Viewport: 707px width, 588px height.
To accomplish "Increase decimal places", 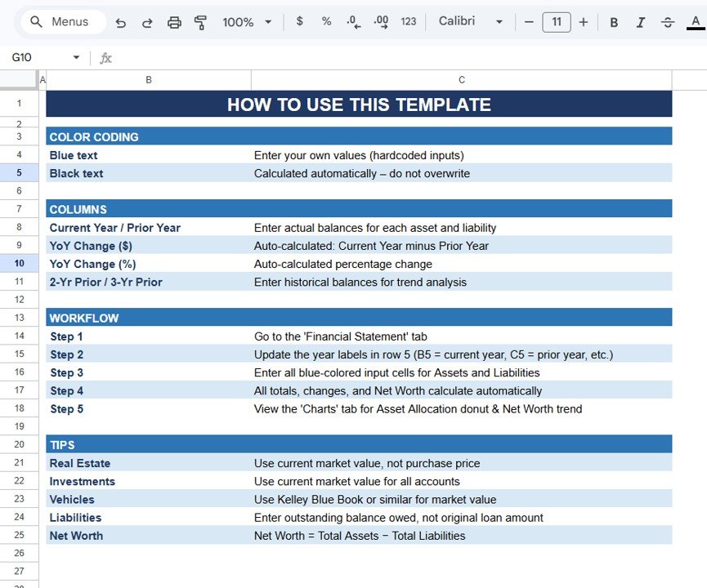I will point(381,22).
